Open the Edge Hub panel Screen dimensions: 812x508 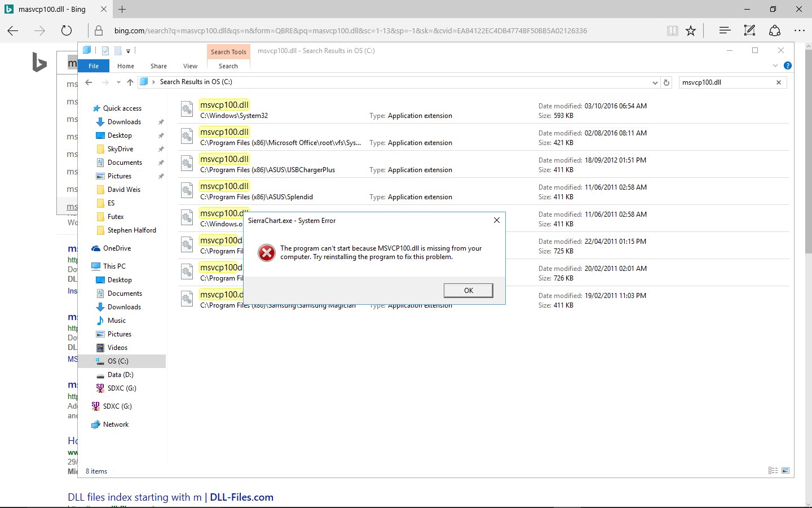point(725,30)
